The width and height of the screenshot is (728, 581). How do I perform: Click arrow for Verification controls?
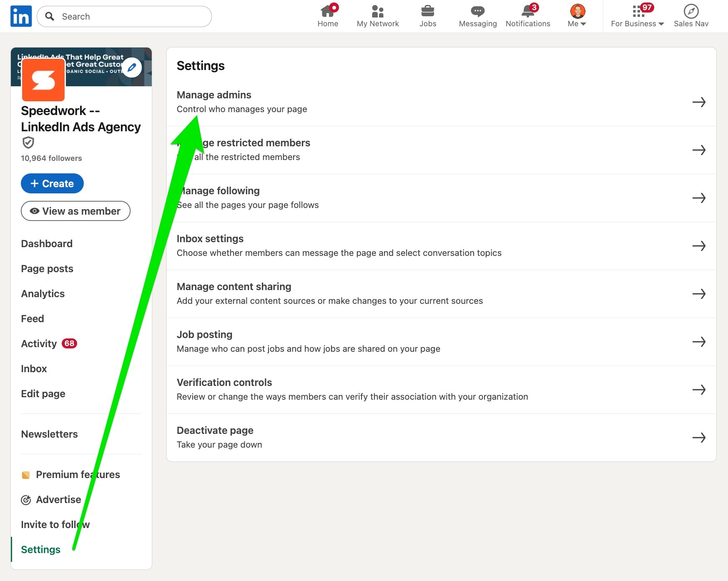tap(699, 390)
